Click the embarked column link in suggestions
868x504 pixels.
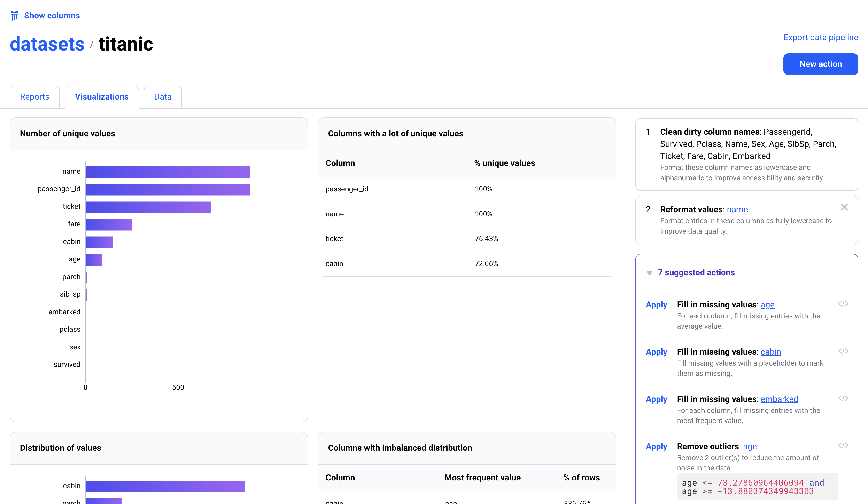tap(779, 399)
